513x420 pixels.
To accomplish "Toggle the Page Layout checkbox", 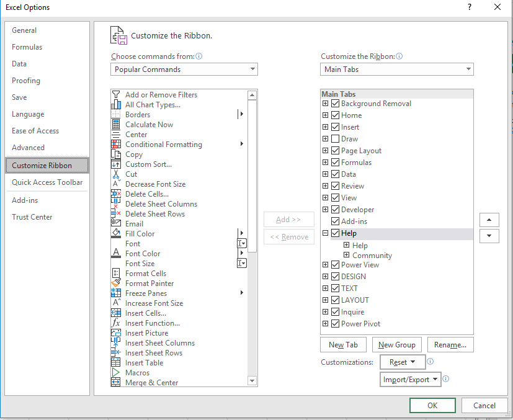I will [x=335, y=151].
